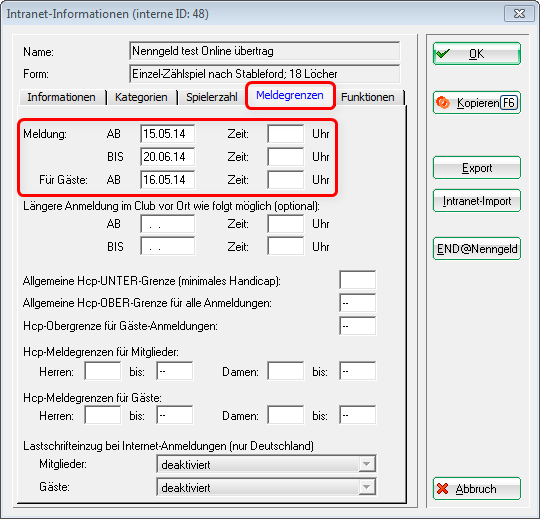The width and height of the screenshot is (540, 519).
Task: Click the Für Gäste AB date field
Action: [x=167, y=179]
